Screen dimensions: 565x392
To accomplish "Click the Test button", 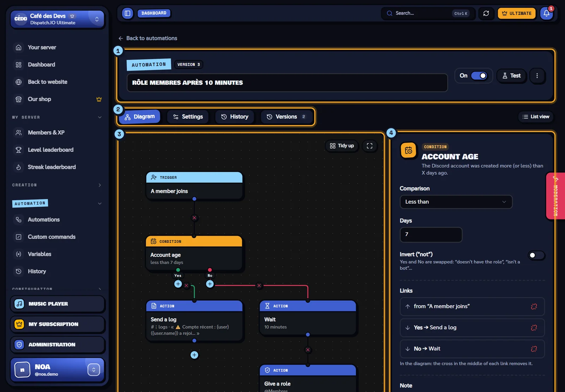I will click(x=511, y=76).
